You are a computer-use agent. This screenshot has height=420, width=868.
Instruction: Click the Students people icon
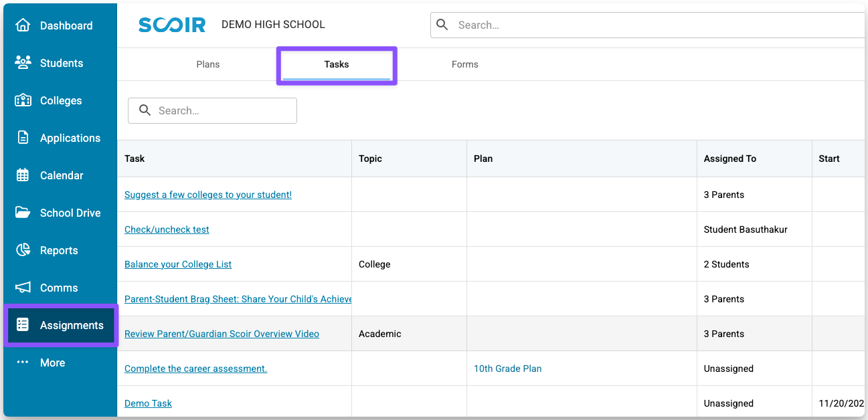click(x=23, y=63)
